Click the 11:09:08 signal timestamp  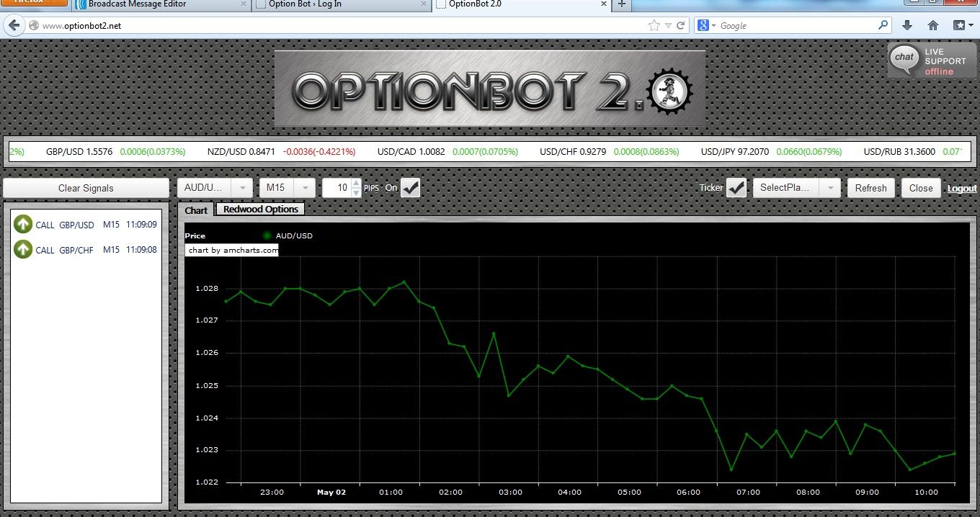141,250
